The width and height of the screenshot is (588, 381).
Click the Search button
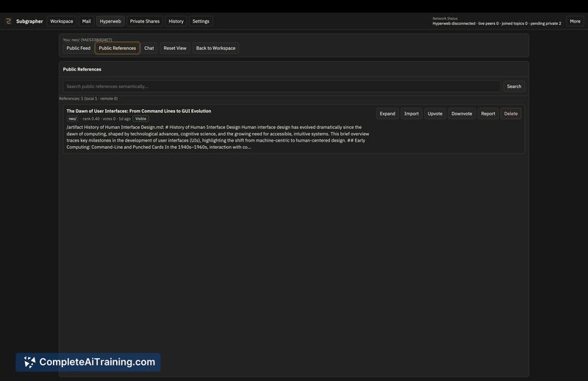coord(514,86)
